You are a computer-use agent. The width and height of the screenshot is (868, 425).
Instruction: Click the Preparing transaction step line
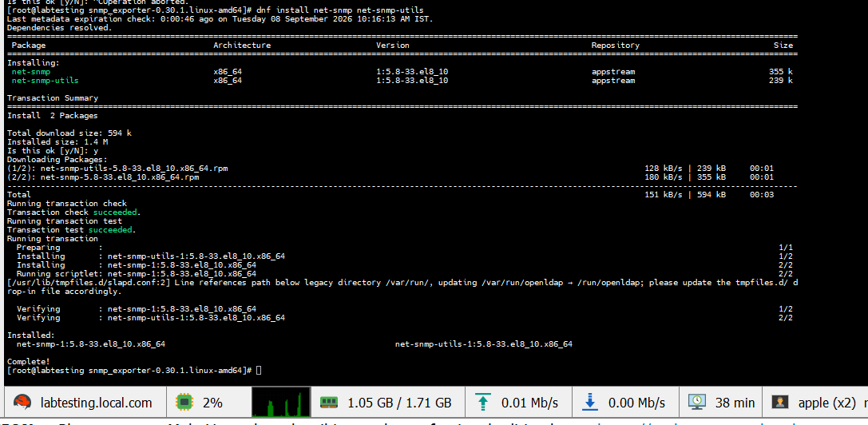point(60,247)
